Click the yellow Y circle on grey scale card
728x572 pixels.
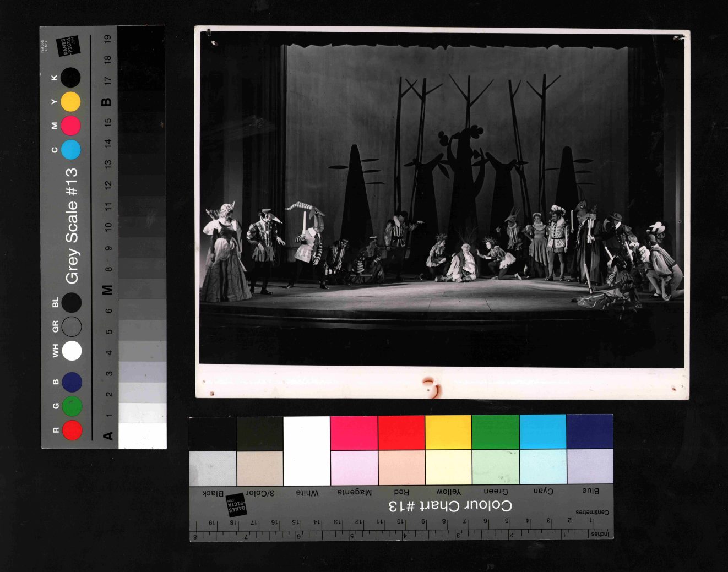71,102
